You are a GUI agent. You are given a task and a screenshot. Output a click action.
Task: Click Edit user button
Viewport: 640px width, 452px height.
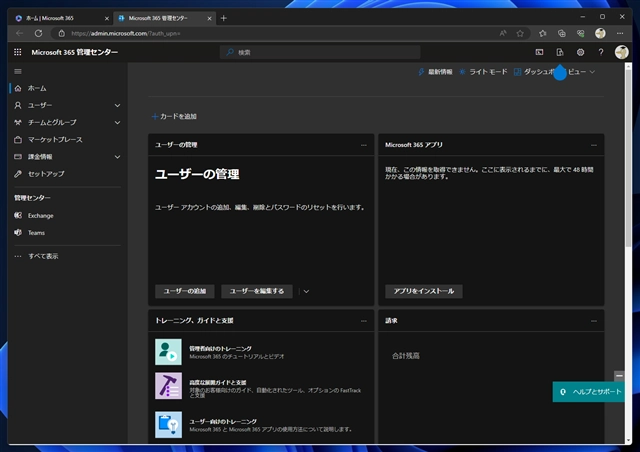[257, 291]
